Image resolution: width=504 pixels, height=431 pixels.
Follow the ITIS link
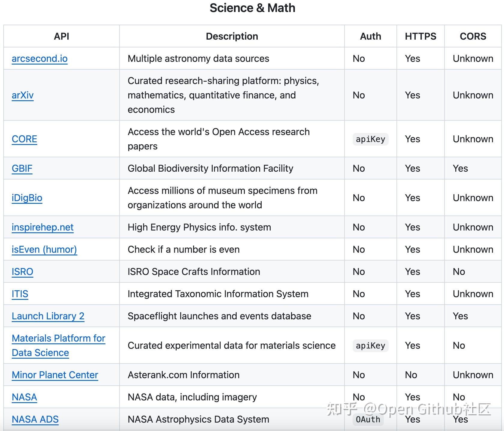[20, 294]
